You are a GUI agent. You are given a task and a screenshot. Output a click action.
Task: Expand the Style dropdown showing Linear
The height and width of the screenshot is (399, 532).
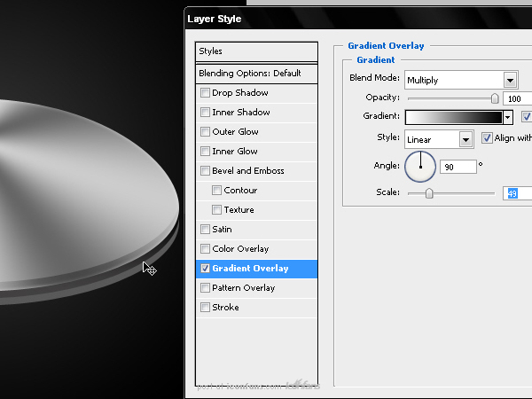(x=439, y=139)
